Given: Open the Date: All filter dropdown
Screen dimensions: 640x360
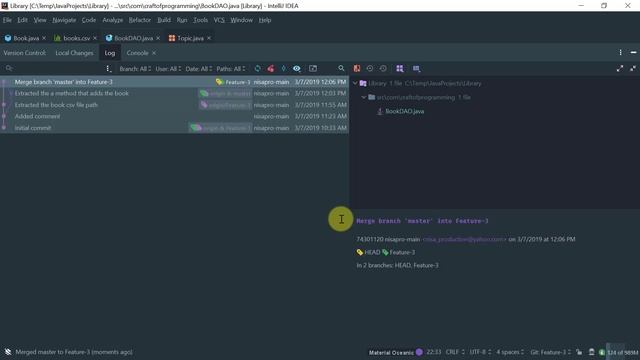Looking at the screenshot, I should [199, 69].
